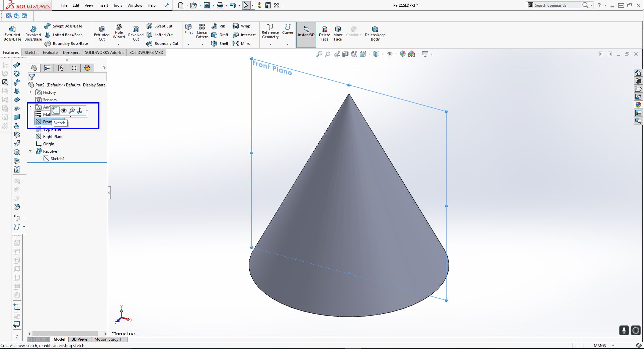
Task: Open Reference Geometry dropdown arrow
Action: pyautogui.click(x=270, y=44)
